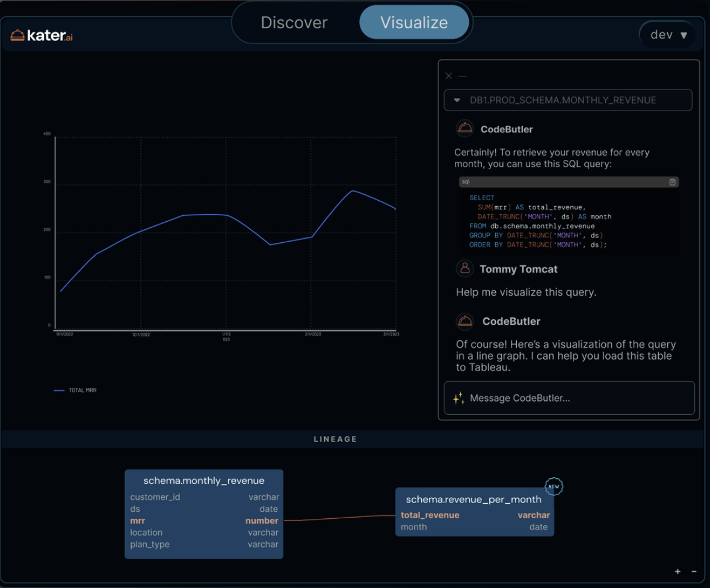Click the month column in revenue_per_month
This screenshot has width=710, height=588.
click(x=475, y=527)
